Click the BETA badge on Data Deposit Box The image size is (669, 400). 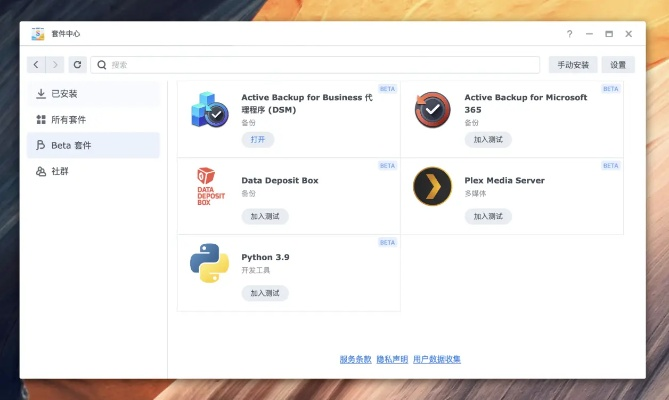[387, 166]
